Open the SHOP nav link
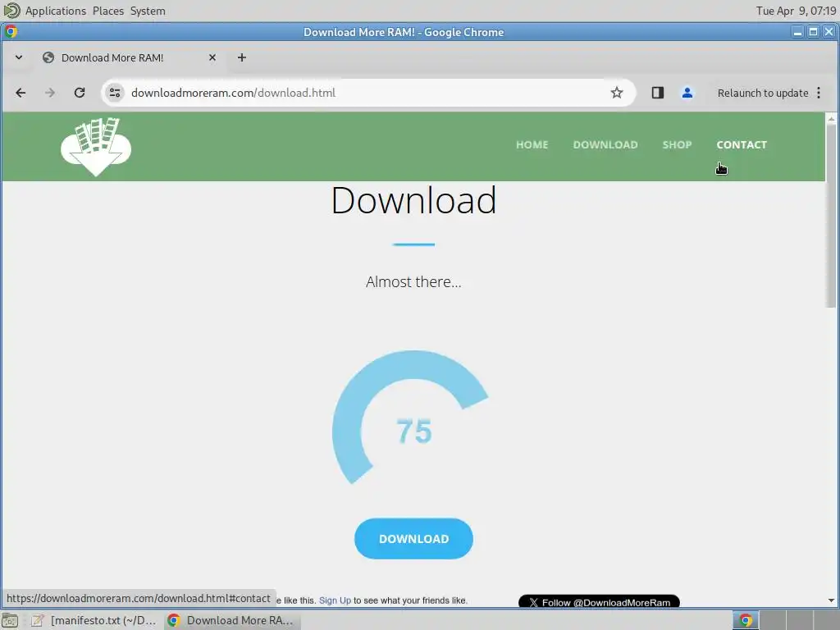The image size is (840, 630). (x=677, y=144)
